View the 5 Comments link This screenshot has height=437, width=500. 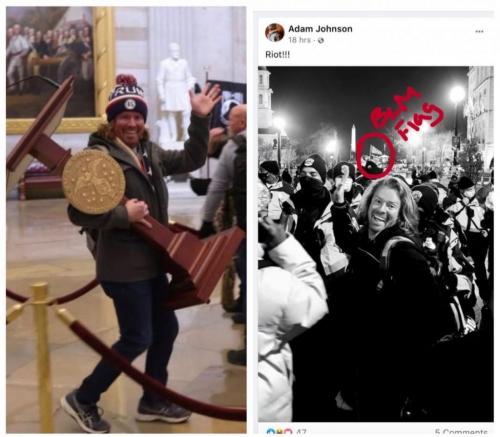click(x=461, y=433)
